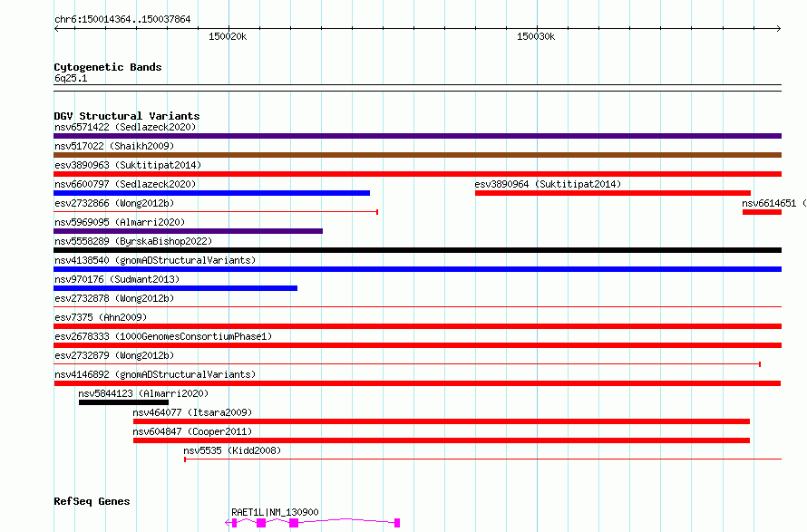Click the chr6:150014364..150037864 coordinate label
The height and width of the screenshot is (532, 807).
pos(122,19)
